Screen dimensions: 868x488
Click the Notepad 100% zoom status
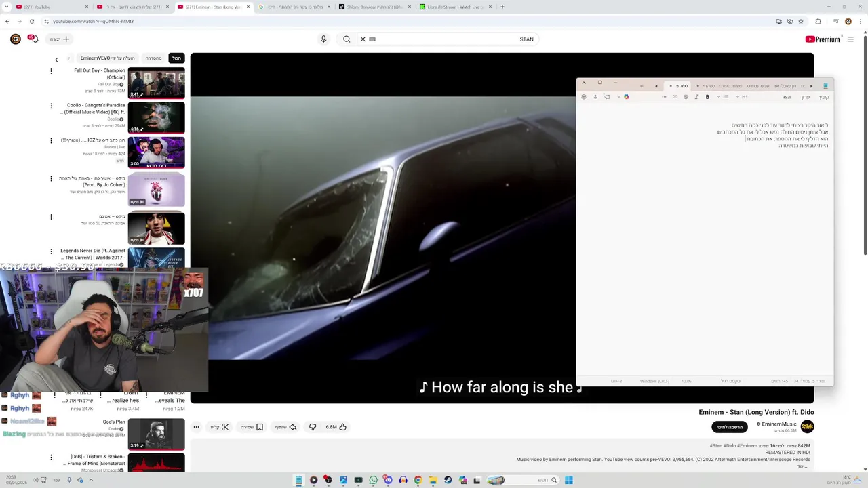coord(686,381)
